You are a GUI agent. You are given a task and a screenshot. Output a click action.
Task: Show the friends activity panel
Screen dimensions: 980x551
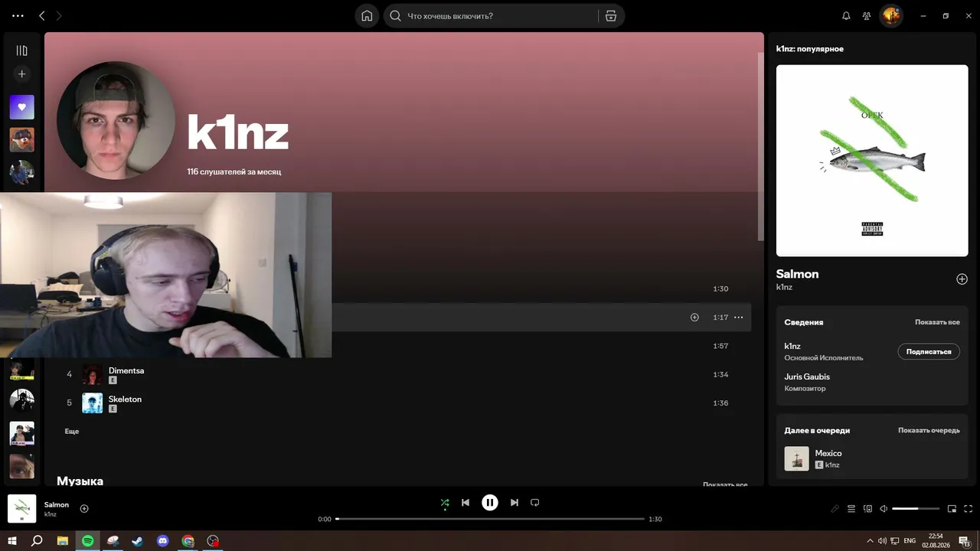[x=867, y=15]
